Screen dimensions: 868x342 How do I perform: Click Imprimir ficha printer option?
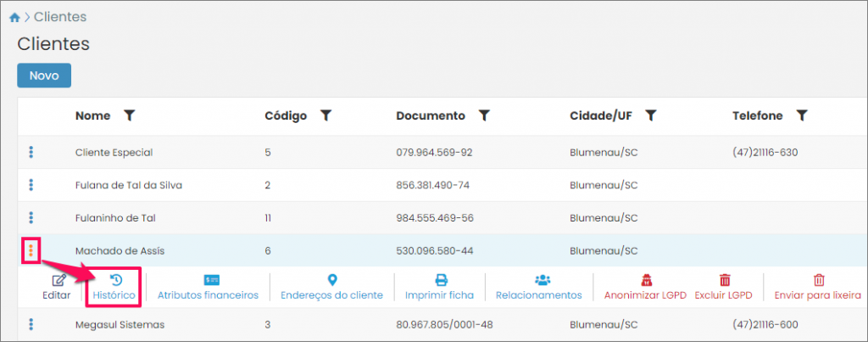coord(440,287)
